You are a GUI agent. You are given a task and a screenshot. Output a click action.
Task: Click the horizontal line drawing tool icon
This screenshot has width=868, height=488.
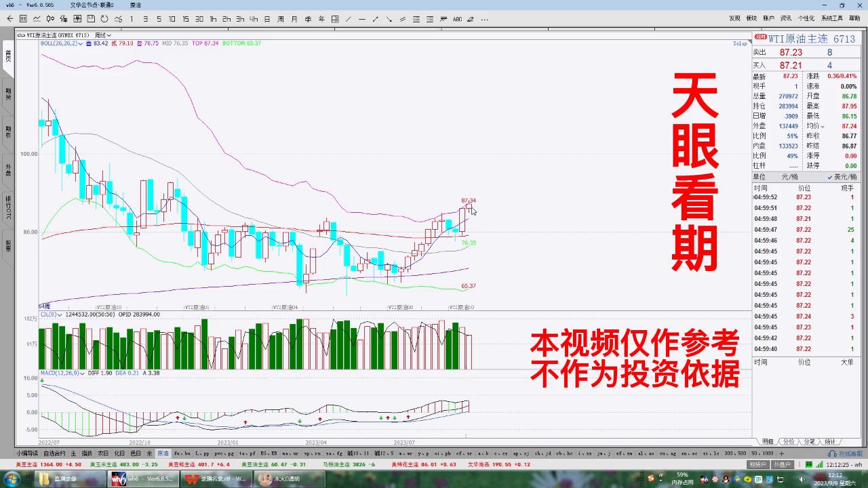(361, 19)
